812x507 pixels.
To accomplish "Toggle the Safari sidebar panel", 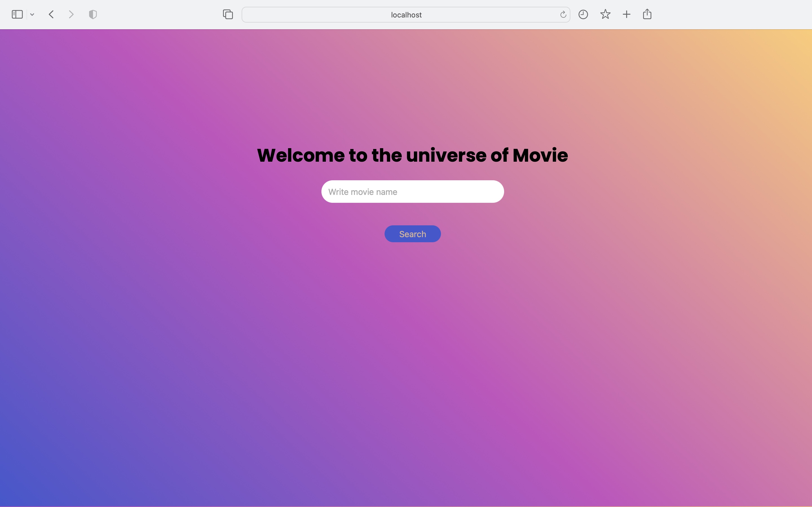I will (17, 14).
